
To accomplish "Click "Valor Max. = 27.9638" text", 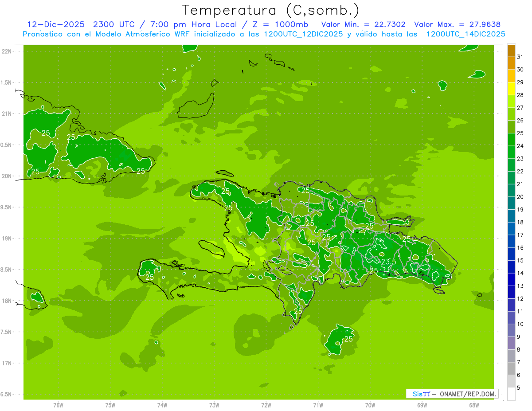I will (x=457, y=24).
